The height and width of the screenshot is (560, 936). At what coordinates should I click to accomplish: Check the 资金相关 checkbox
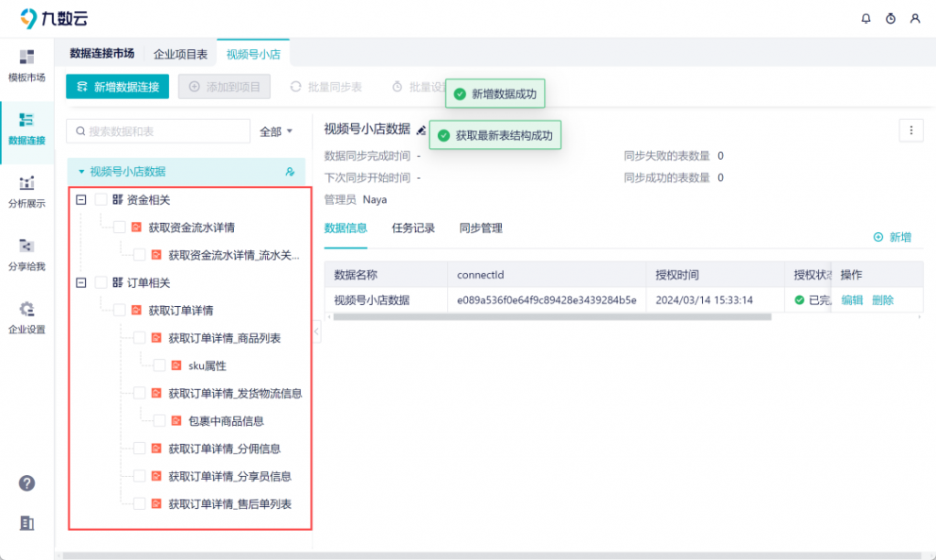(101, 200)
